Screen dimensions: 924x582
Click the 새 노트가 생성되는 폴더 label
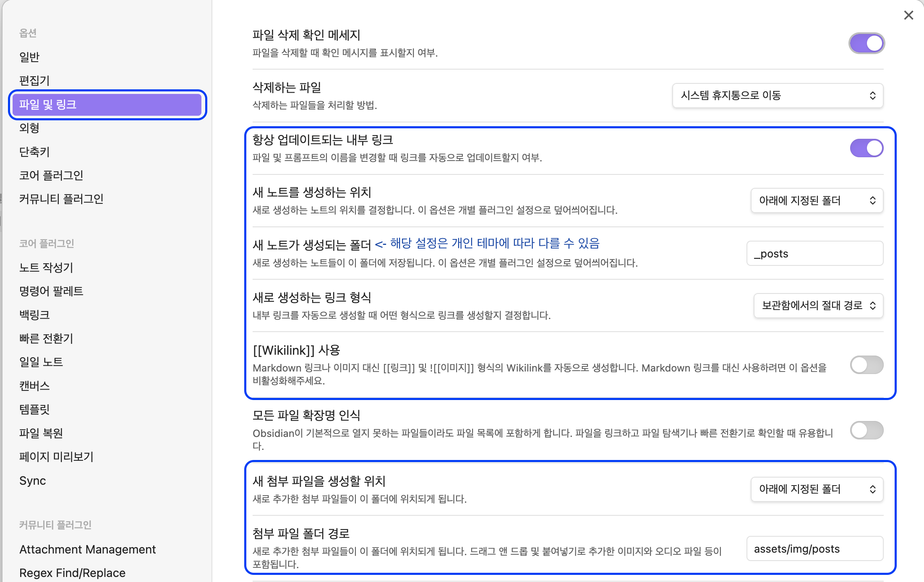[312, 245]
